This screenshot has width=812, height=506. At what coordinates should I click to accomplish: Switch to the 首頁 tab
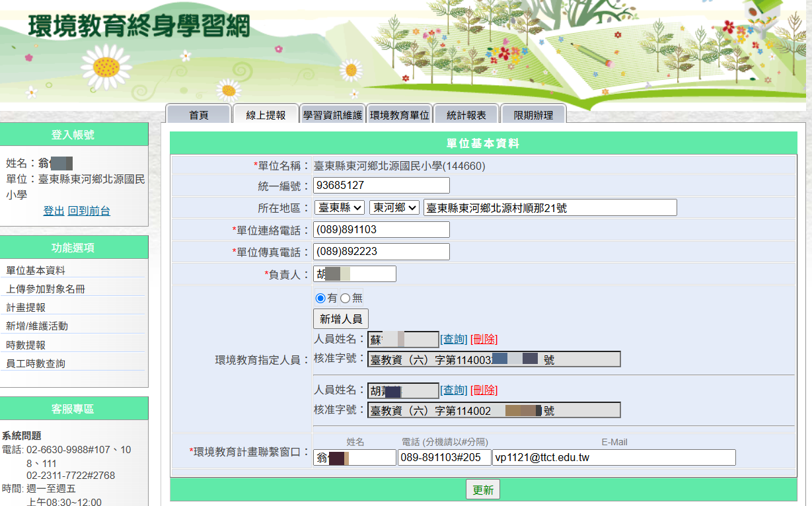(198, 115)
